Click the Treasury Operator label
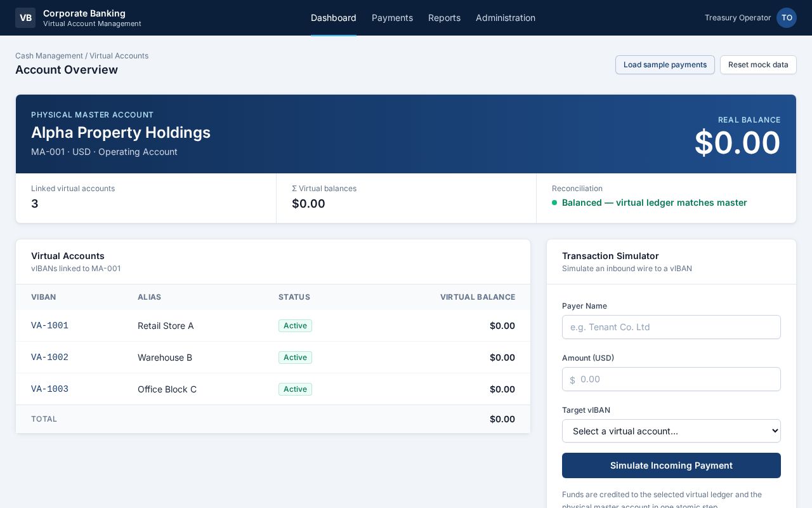This screenshot has height=508, width=812. point(738,18)
